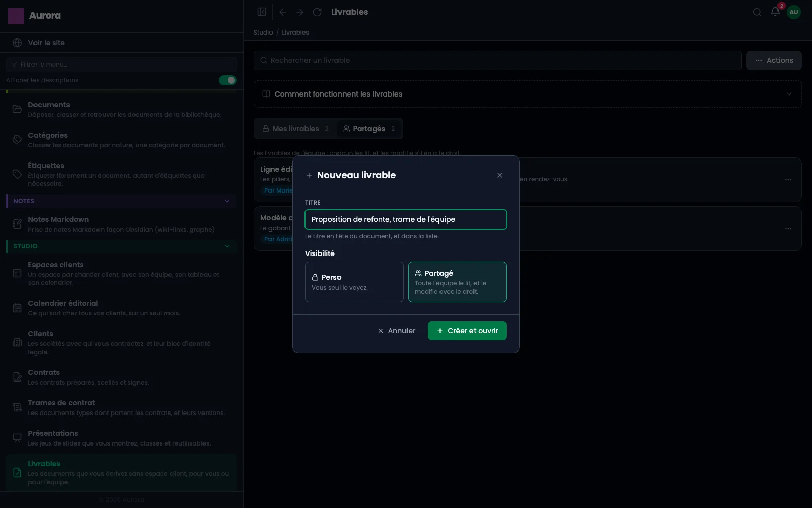Image resolution: width=812 pixels, height=508 pixels.
Task: Open the Actions dropdown
Action: pos(774,60)
